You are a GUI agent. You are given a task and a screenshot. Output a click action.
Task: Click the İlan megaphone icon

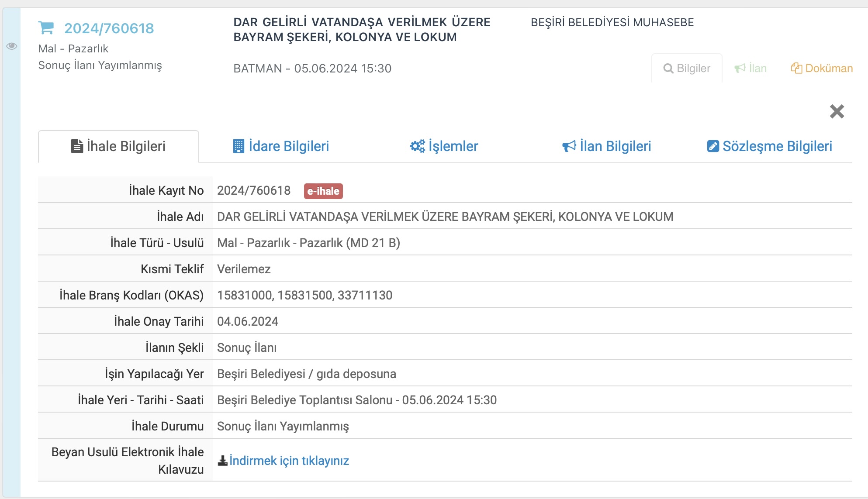click(x=740, y=69)
